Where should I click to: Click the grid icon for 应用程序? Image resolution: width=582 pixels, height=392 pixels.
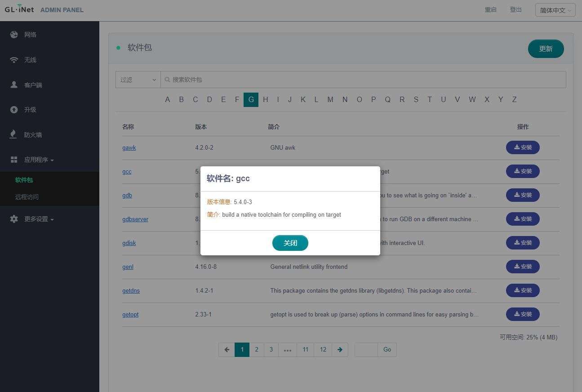click(14, 160)
